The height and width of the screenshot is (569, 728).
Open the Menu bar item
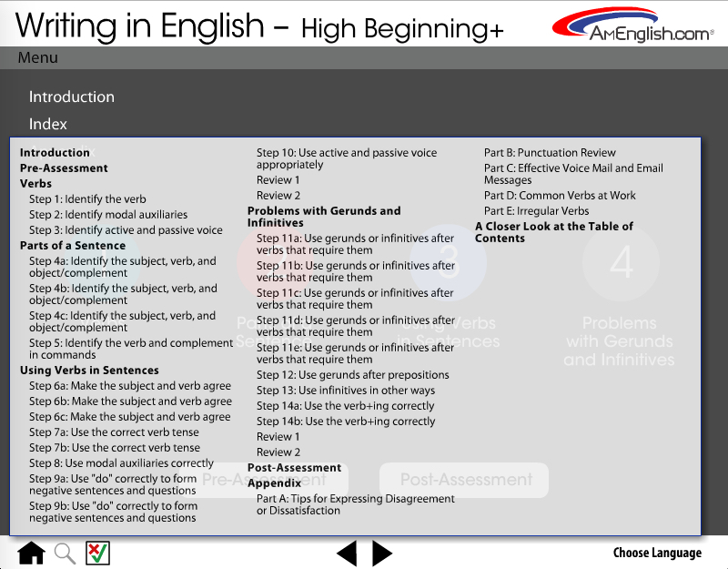click(x=37, y=57)
